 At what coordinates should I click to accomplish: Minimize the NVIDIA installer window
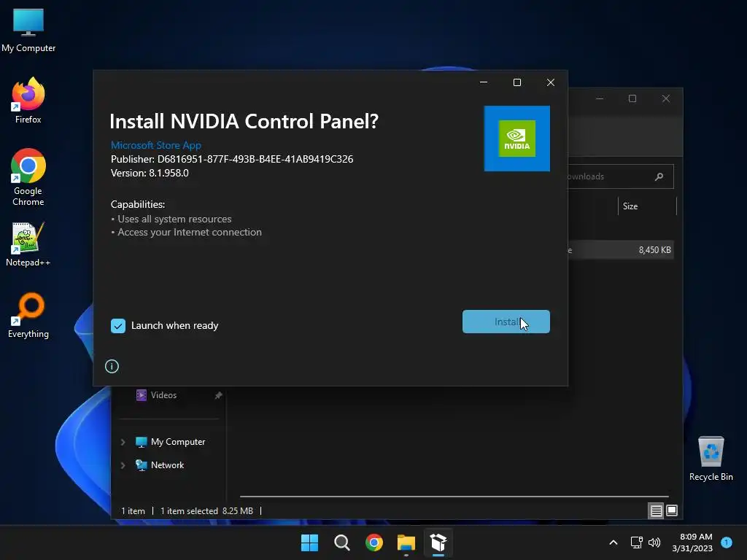(484, 82)
